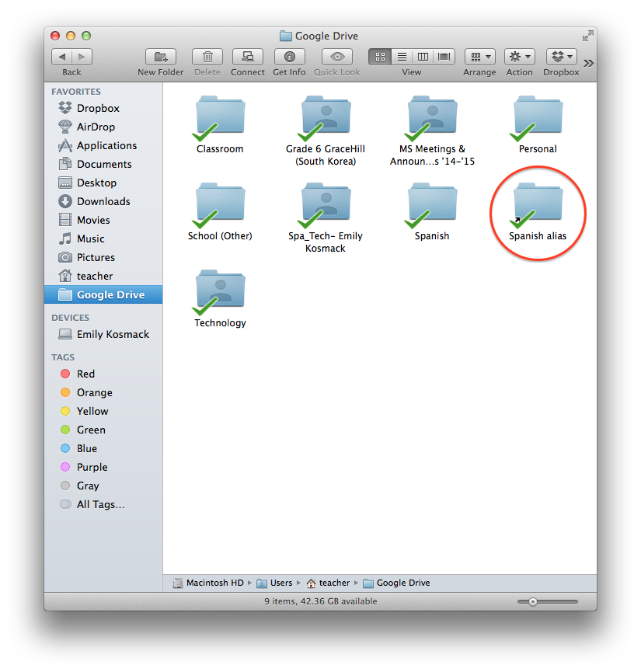Open AirDrop in the sidebar
Viewport: 641px width, 672px height.
coord(103,127)
